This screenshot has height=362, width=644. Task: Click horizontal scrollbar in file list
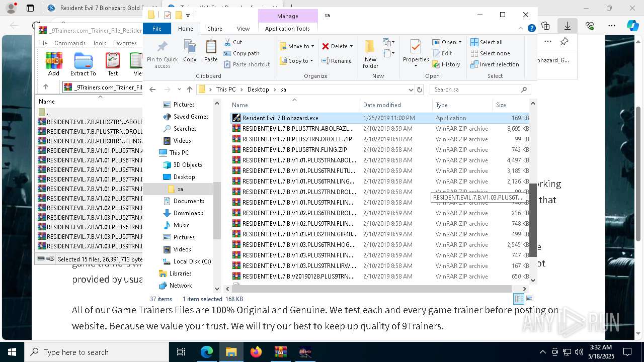pyautogui.click(x=372, y=289)
